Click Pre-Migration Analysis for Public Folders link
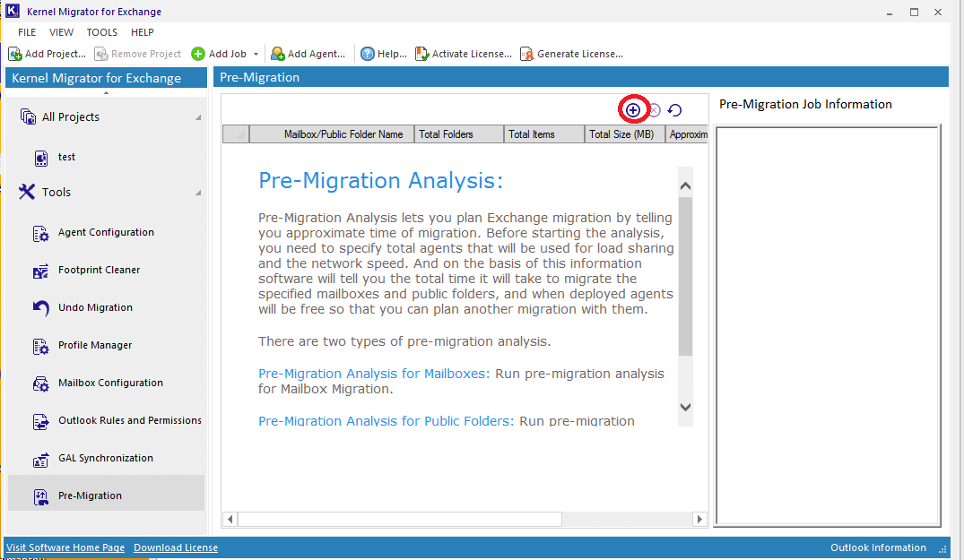 (x=386, y=420)
